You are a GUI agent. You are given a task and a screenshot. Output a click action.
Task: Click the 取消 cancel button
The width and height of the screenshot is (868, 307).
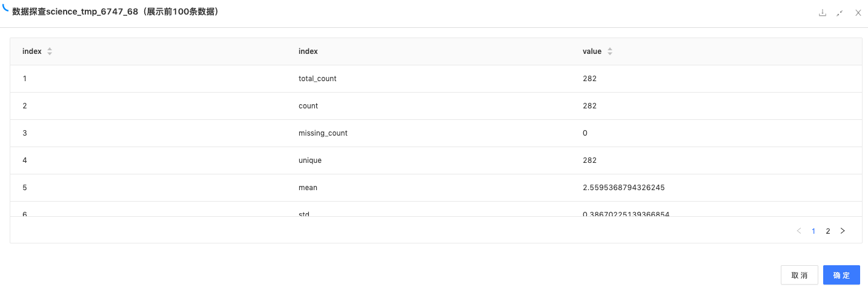[x=800, y=275]
